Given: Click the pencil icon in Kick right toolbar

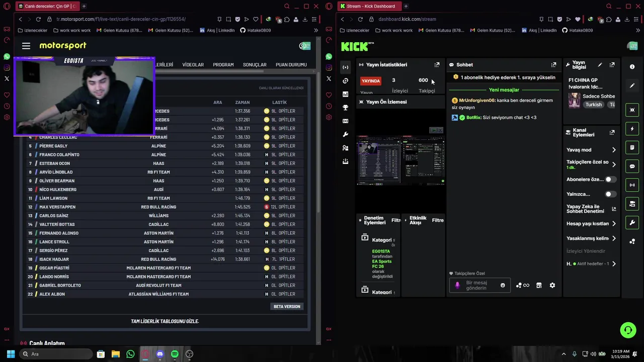Looking at the screenshot, I should coord(632,85).
